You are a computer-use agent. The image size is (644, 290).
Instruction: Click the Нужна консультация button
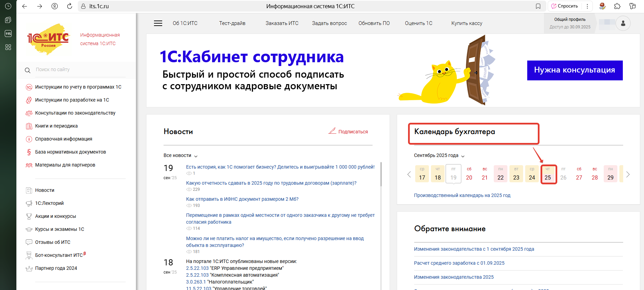click(575, 70)
